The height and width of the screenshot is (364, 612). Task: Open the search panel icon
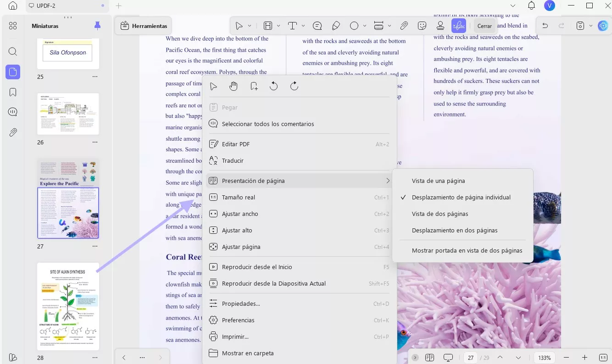click(x=13, y=51)
